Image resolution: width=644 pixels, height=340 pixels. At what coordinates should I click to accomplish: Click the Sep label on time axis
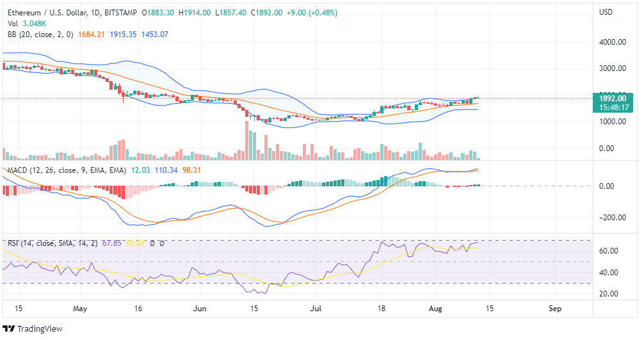tap(555, 308)
